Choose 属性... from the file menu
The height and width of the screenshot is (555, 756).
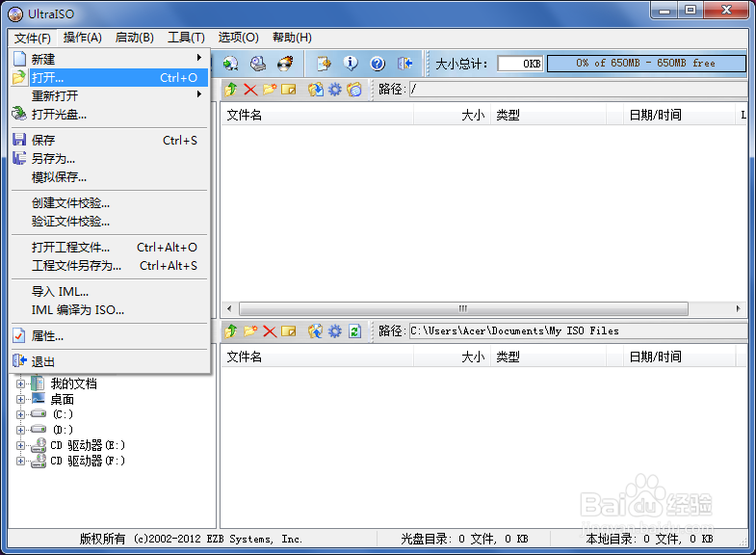pos(110,335)
